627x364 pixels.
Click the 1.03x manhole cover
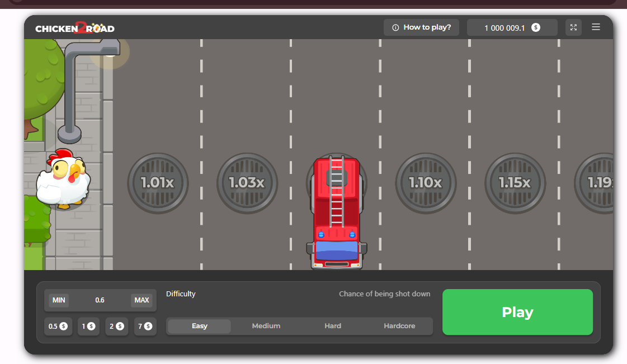coord(247,183)
